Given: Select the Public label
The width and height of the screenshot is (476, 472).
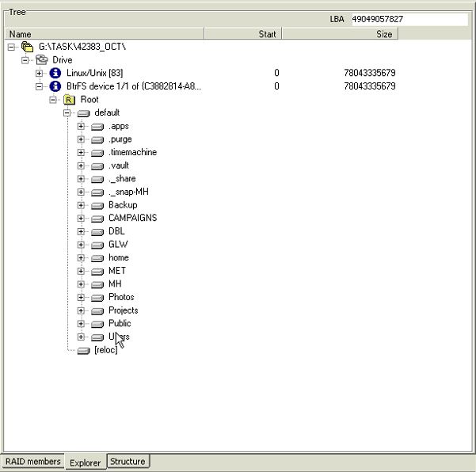Looking at the screenshot, I should [x=120, y=324].
